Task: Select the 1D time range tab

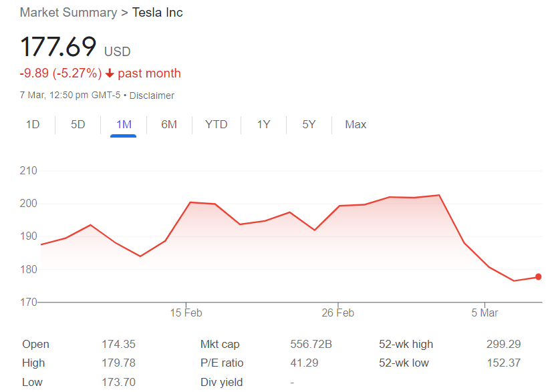Action: pyautogui.click(x=32, y=124)
